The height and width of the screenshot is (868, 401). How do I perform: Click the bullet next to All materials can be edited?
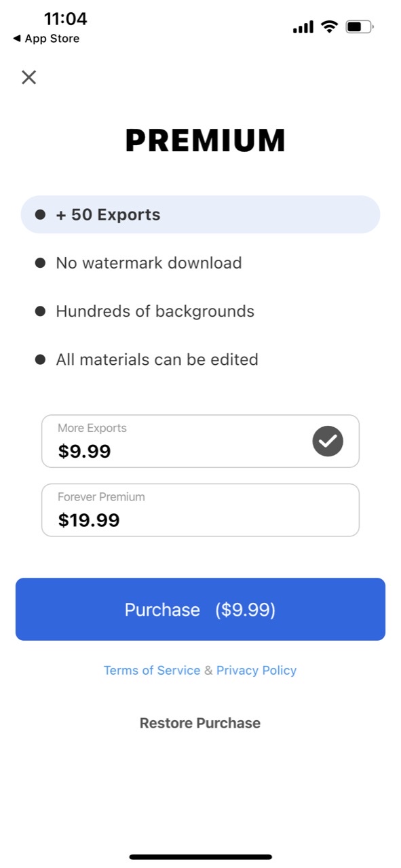point(39,359)
